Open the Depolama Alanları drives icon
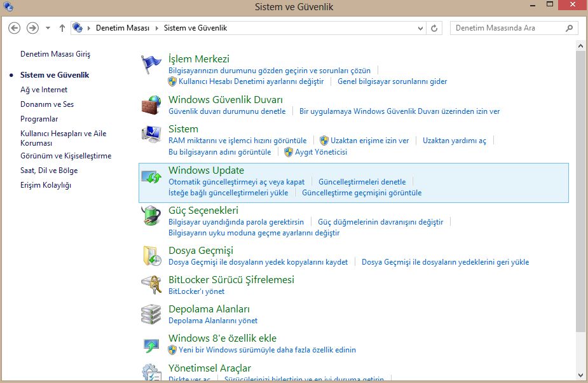This screenshot has height=383, width=588. pos(151,314)
